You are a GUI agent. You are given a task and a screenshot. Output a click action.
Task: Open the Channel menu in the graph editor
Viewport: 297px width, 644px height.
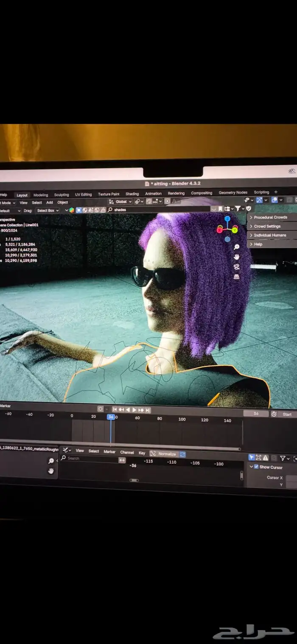coord(127,452)
